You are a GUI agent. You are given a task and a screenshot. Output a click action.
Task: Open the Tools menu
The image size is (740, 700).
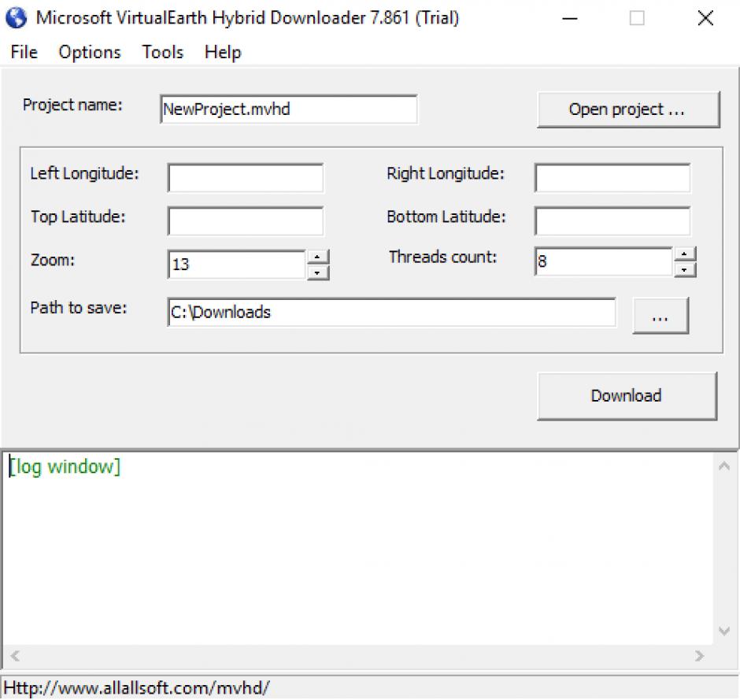tap(163, 52)
